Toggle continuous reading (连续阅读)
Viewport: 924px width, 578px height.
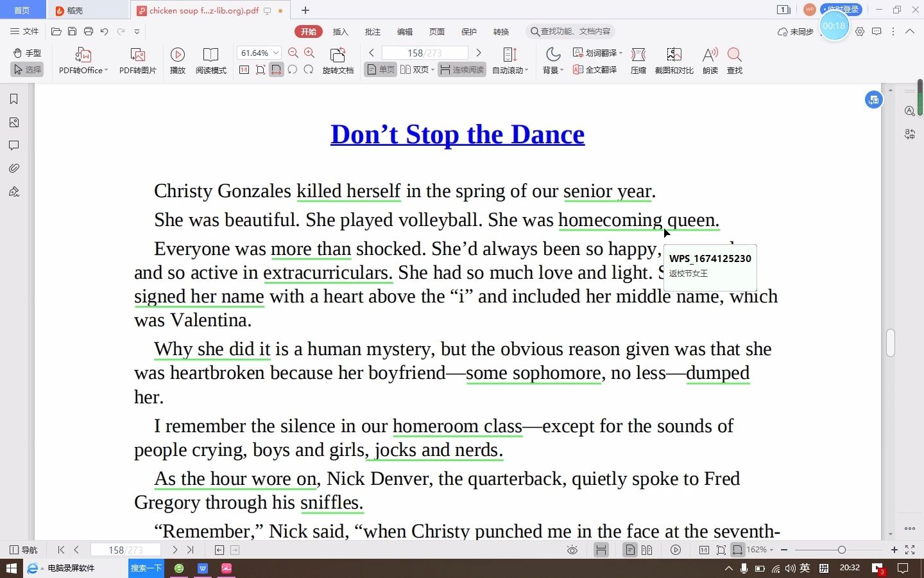pyautogui.click(x=462, y=69)
